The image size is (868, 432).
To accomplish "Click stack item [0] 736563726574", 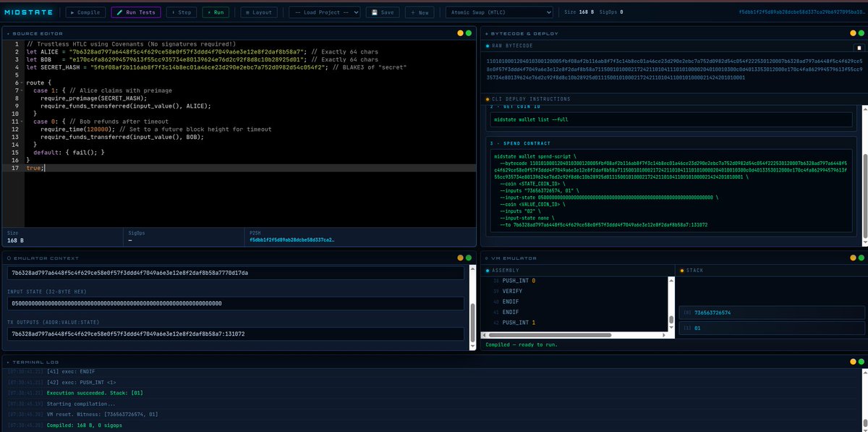I will click(x=772, y=313).
